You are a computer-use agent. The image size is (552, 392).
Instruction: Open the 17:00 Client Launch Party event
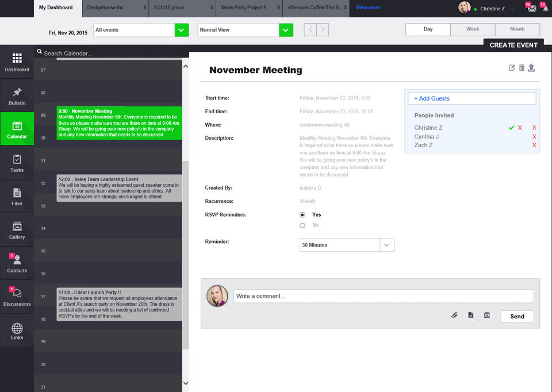(120, 304)
